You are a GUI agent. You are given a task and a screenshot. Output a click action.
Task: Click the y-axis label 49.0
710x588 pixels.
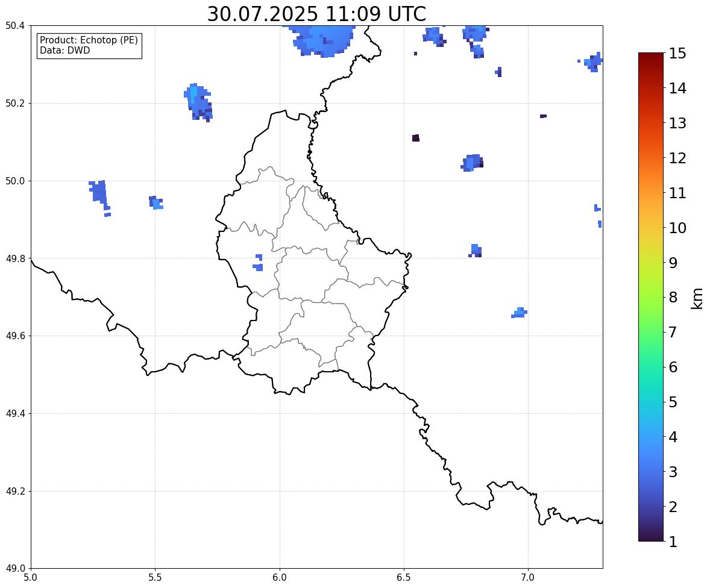tap(14, 569)
